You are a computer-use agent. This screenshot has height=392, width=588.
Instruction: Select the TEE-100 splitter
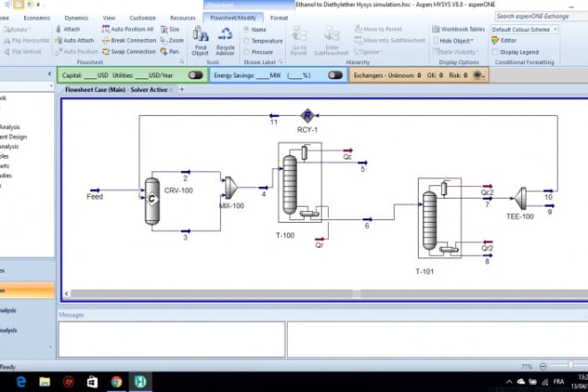pos(520,199)
